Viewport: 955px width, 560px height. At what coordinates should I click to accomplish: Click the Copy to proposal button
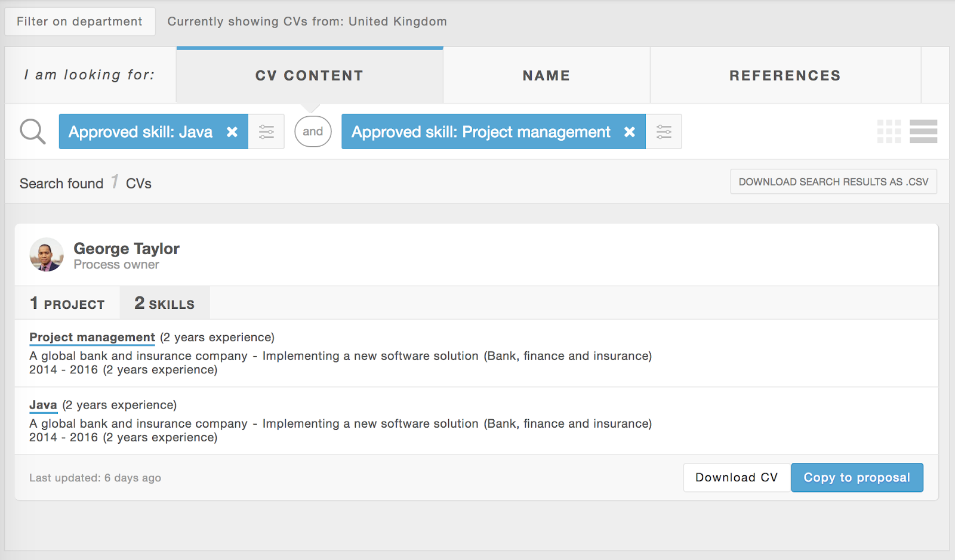857,478
